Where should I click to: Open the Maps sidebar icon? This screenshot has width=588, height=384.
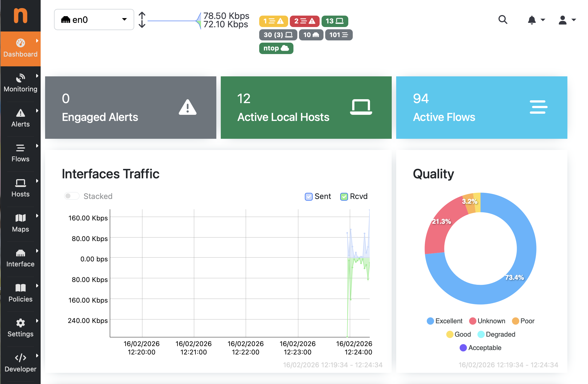(x=20, y=218)
